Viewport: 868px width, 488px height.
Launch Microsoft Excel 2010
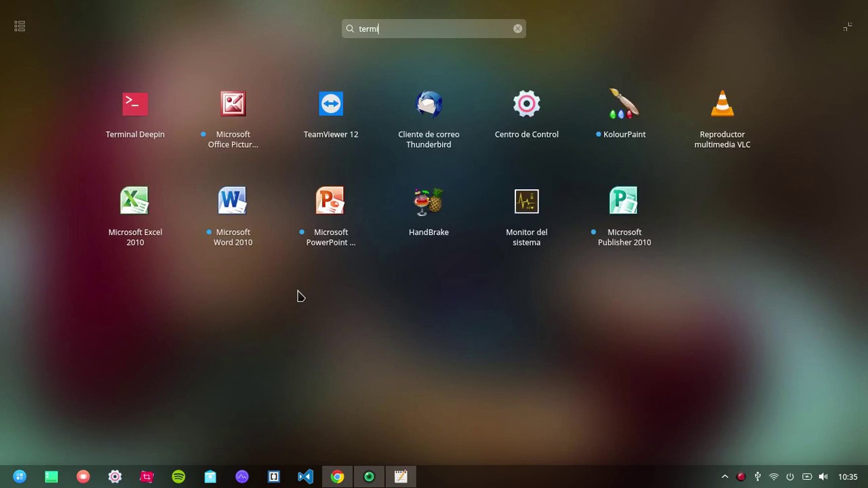[x=135, y=201]
